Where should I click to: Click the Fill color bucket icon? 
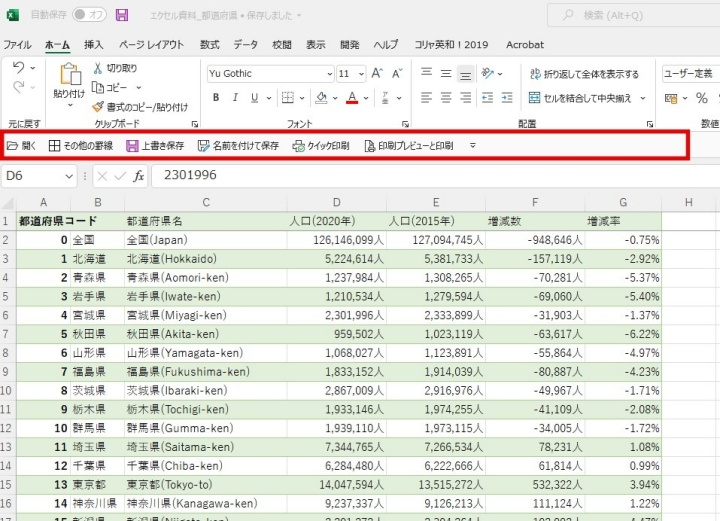click(321, 98)
